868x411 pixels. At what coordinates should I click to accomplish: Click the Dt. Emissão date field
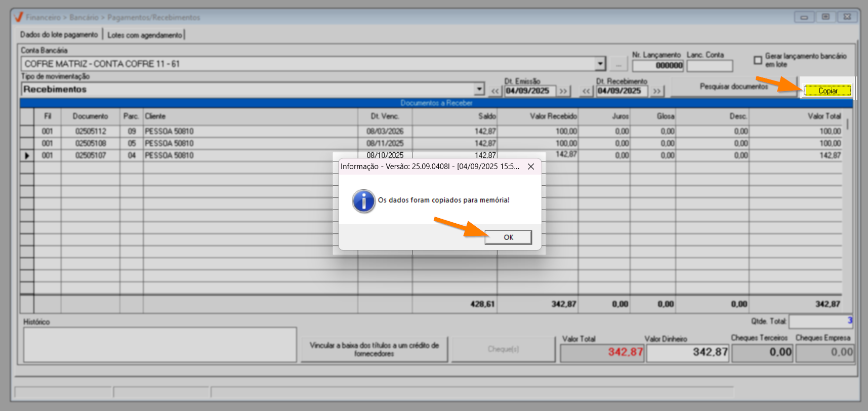[529, 91]
